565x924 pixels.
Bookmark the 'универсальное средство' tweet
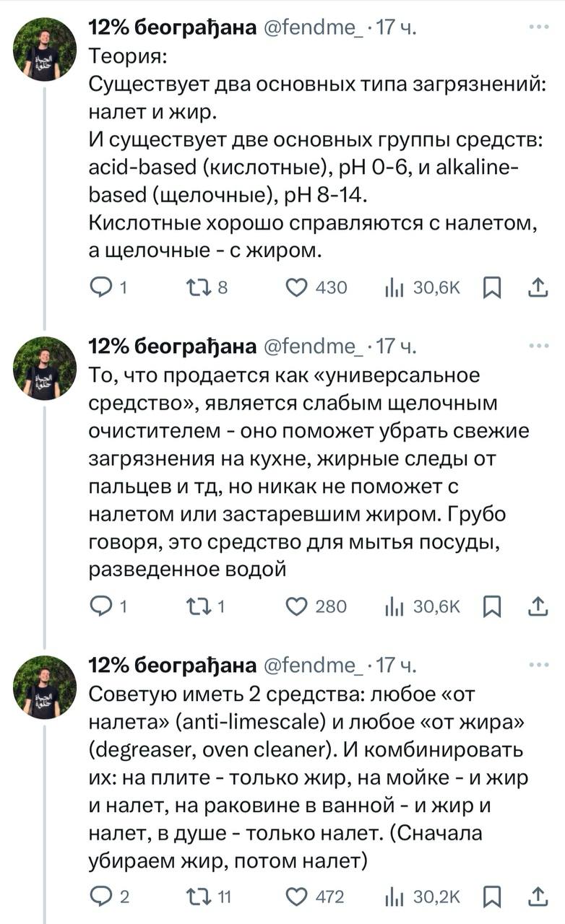click(x=491, y=606)
